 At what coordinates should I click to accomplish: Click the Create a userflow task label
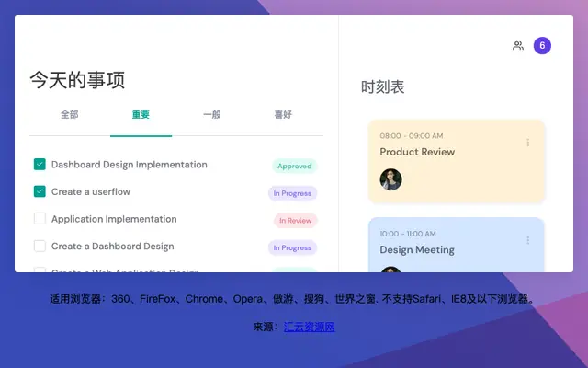click(91, 192)
